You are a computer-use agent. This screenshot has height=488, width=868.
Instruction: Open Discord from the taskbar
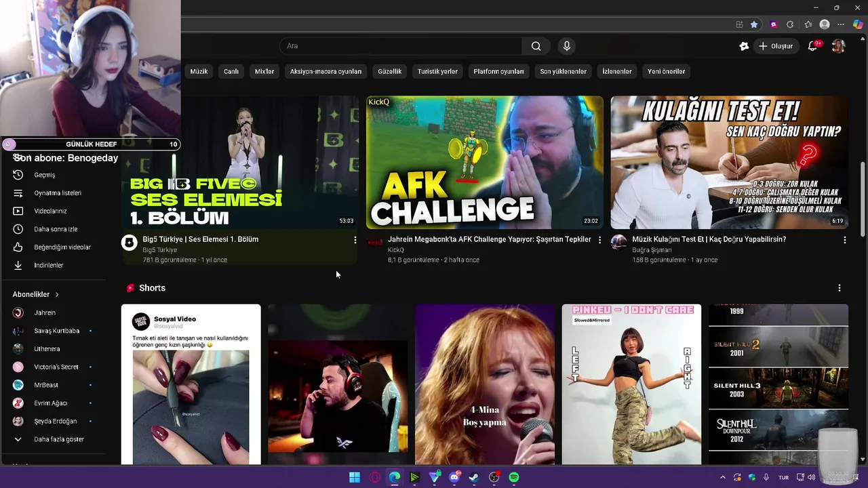(454, 477)
